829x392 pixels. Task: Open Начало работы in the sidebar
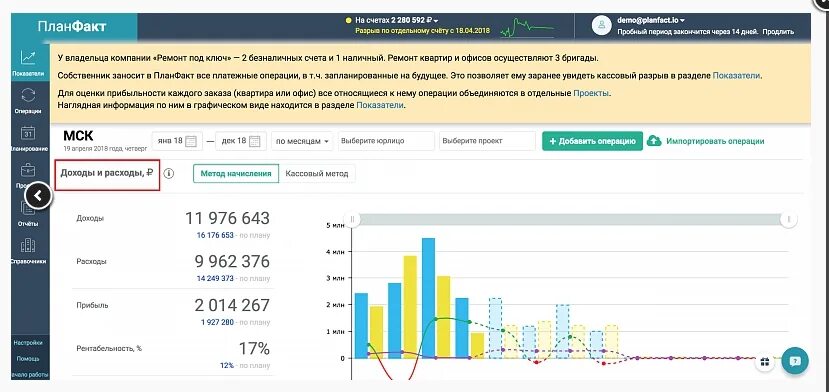coord(30,375)
